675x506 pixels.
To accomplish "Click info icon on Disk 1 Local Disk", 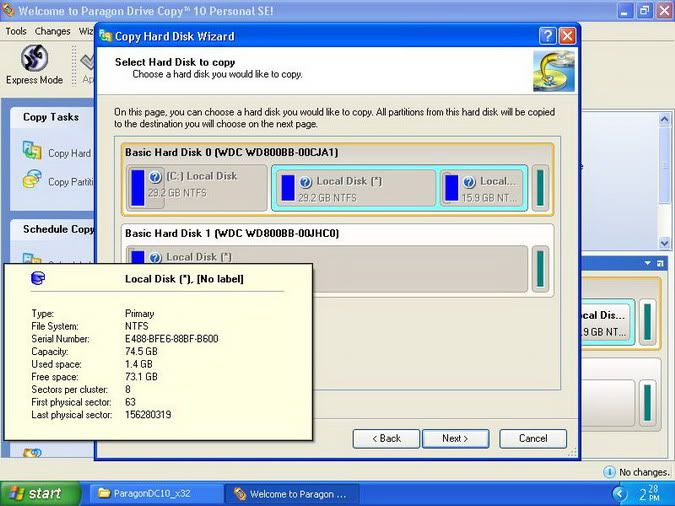I will 155,258.
